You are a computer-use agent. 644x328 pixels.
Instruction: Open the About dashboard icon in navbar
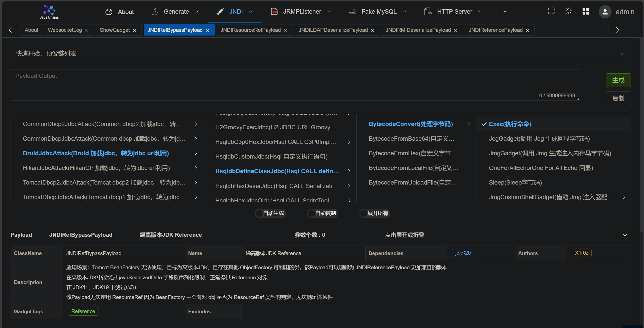(x=109, y=12)
